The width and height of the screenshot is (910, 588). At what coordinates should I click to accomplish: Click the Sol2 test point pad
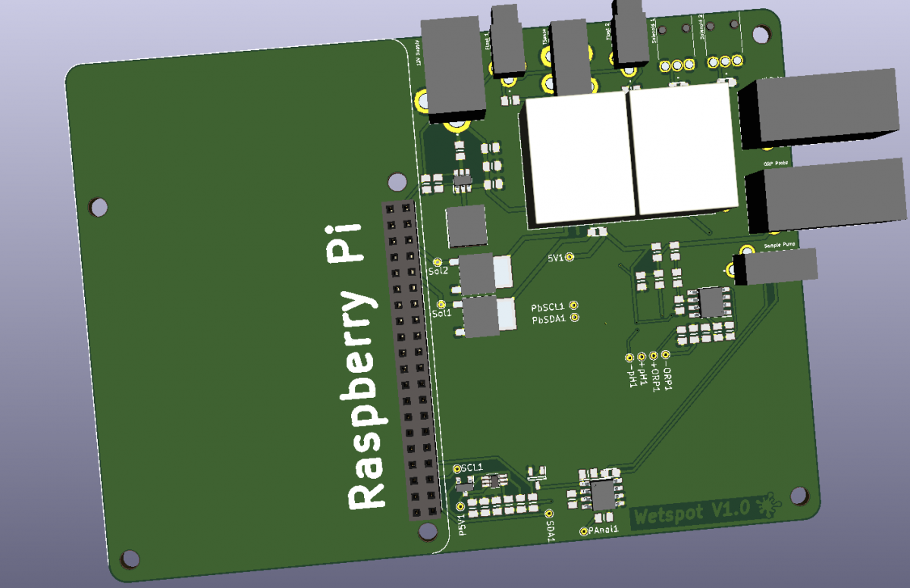coord(437,261)
